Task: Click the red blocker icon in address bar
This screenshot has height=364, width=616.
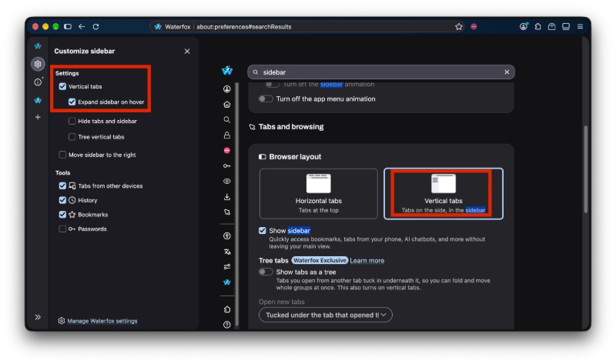Action: pyautogui.click(x=474, y=27)
